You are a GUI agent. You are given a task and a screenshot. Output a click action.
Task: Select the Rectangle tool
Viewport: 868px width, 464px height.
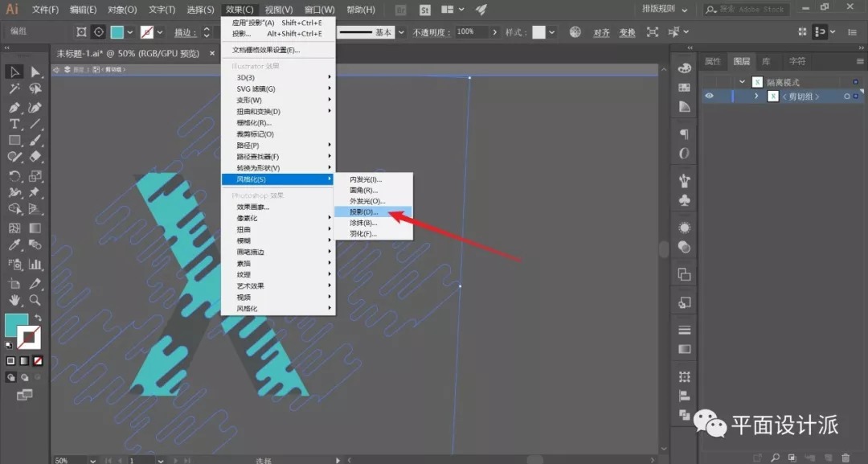14,141
